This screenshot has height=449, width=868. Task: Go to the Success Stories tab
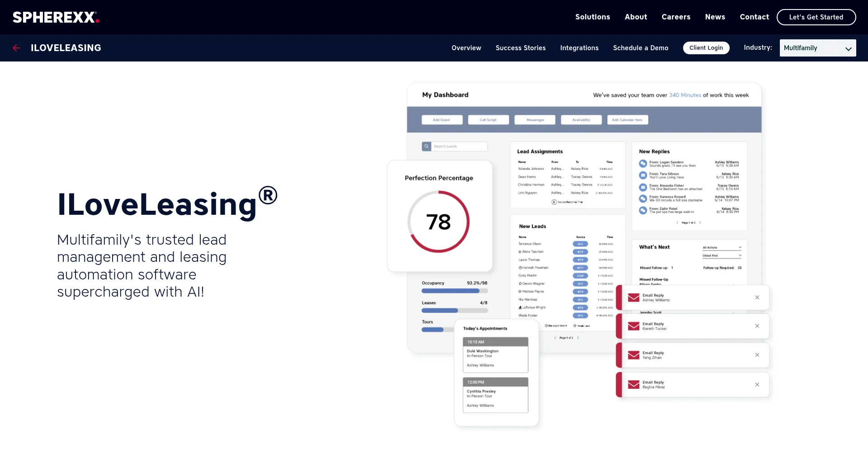[x=520, y=48]
